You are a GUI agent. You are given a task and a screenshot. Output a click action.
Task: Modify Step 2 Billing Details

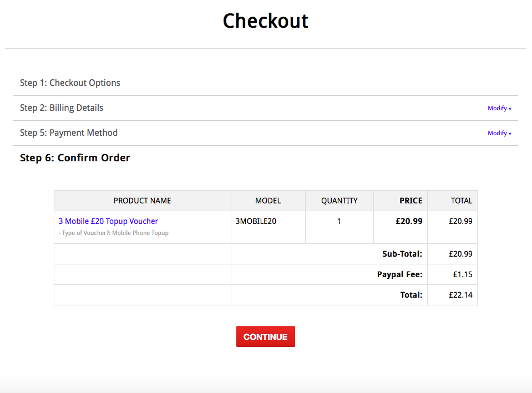(x=499, y=108)
